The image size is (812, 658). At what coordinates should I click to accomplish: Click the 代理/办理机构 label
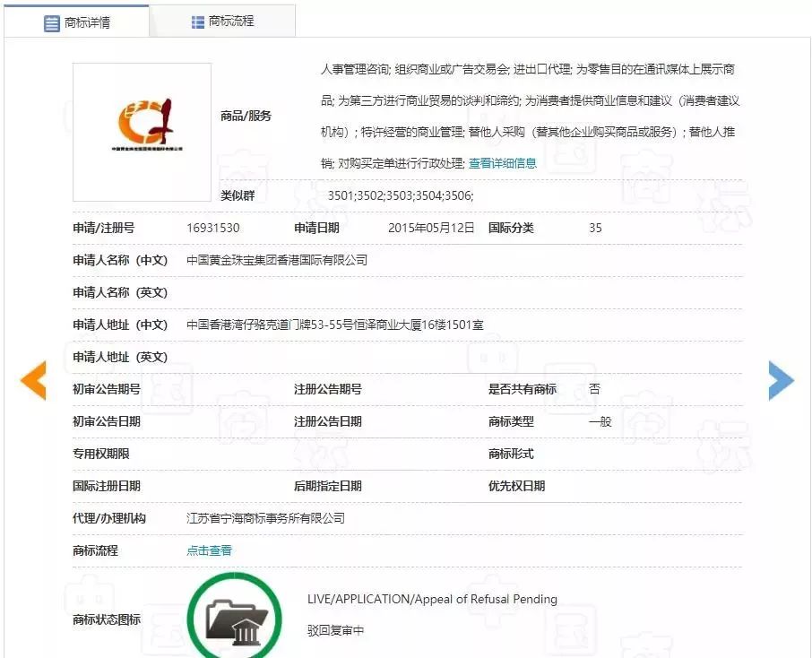point(109,518)
